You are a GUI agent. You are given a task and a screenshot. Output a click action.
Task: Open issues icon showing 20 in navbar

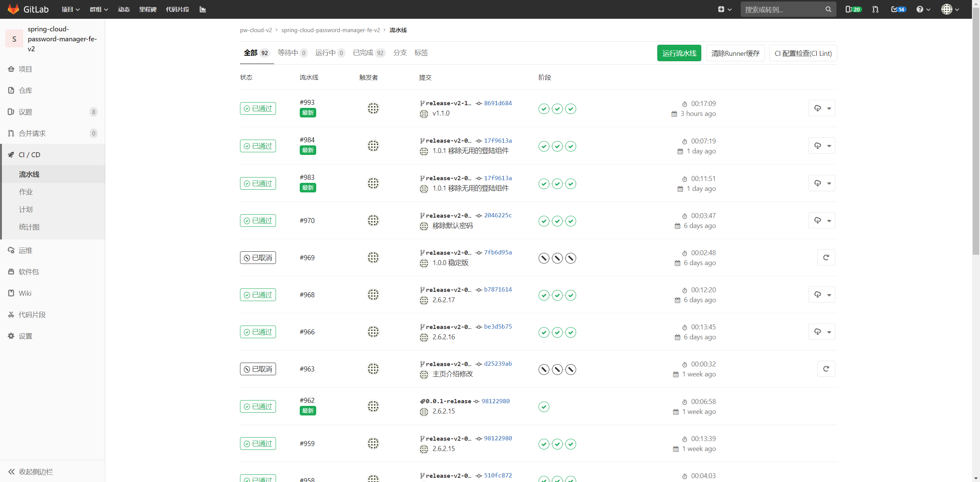coord(853,9)
